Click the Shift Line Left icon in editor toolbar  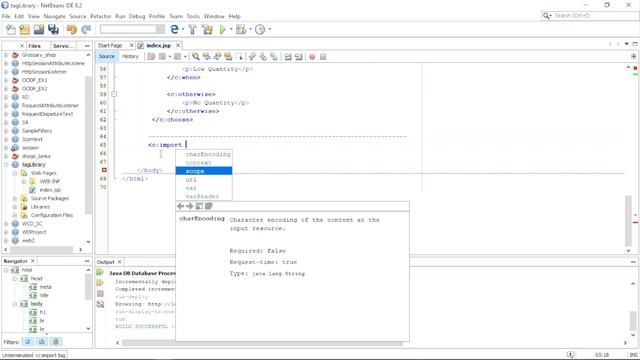pyautogui.click(x=288, y=57)
